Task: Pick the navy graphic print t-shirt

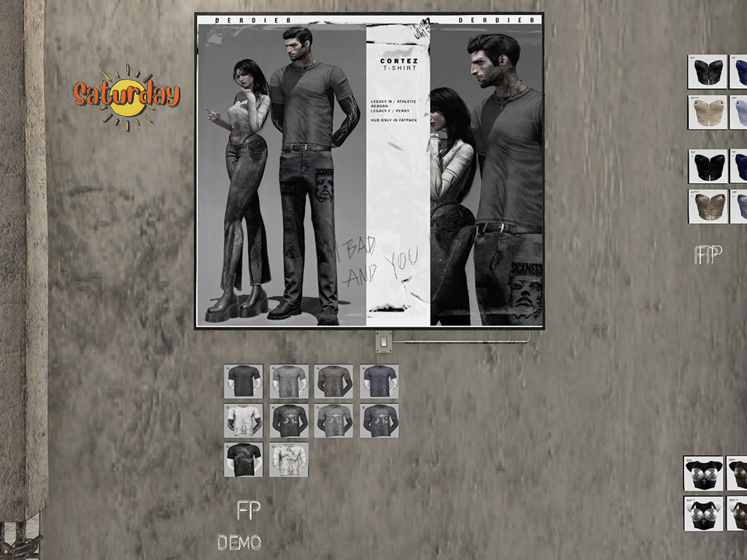Action: coord(379,420)
